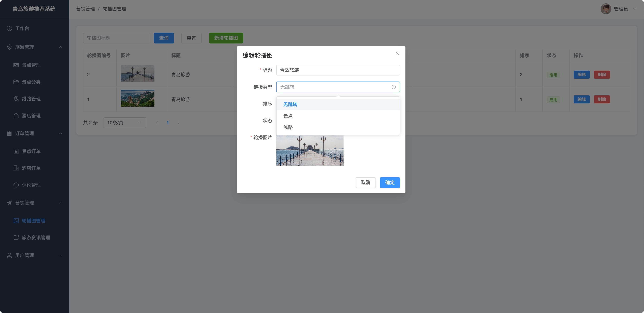Click the 营销管理 breadcrumb
The height and width of the screenshot is (313, 644).
coord(85,9)
